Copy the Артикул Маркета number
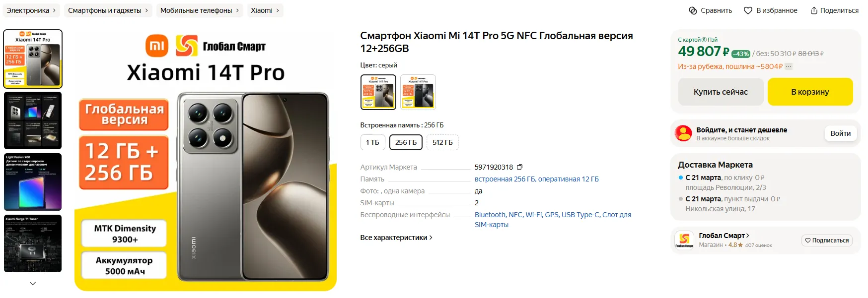 (520, 167)
